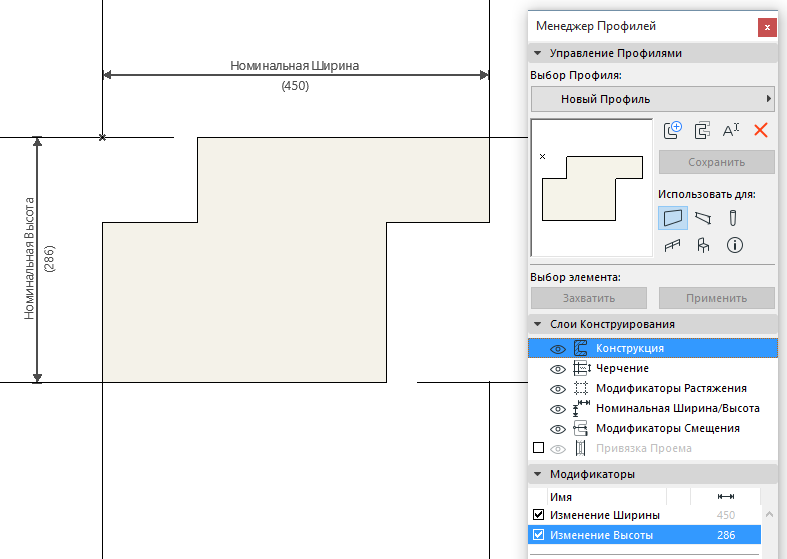Screen dimensions: 787x559
Task: Create a new profile with the plus icon
Action: click(673, 130)
